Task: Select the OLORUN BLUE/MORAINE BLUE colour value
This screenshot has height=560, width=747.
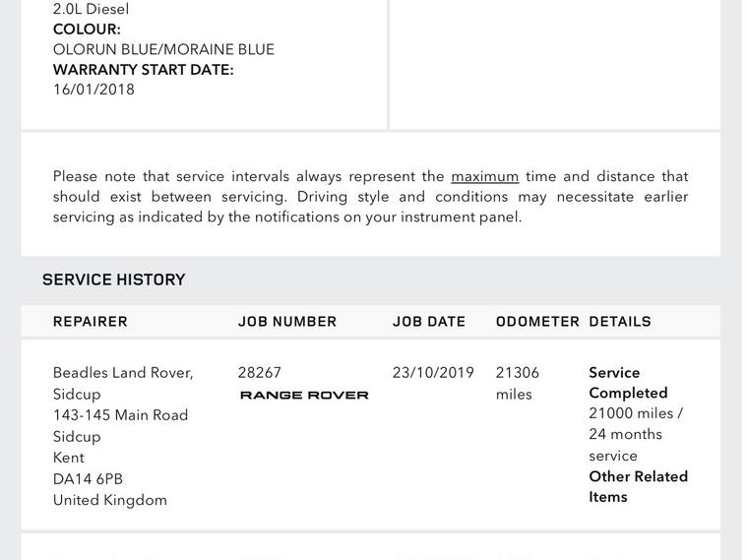Action: pos(163,49)
